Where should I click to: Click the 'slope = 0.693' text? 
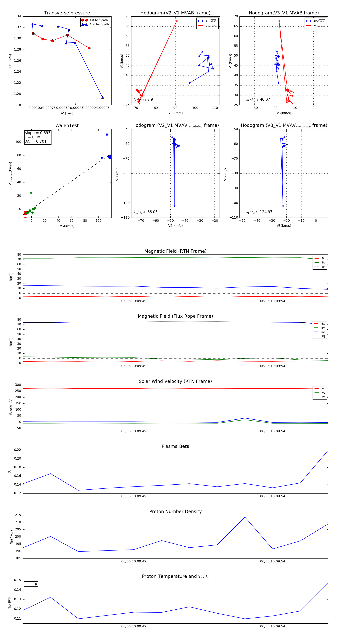point(37,133)
